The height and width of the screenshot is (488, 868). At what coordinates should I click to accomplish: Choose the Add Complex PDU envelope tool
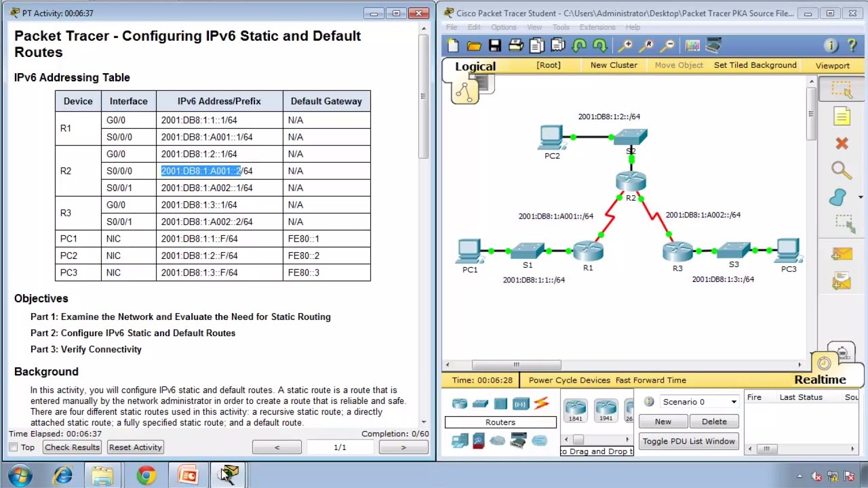(x=842, y=281)
